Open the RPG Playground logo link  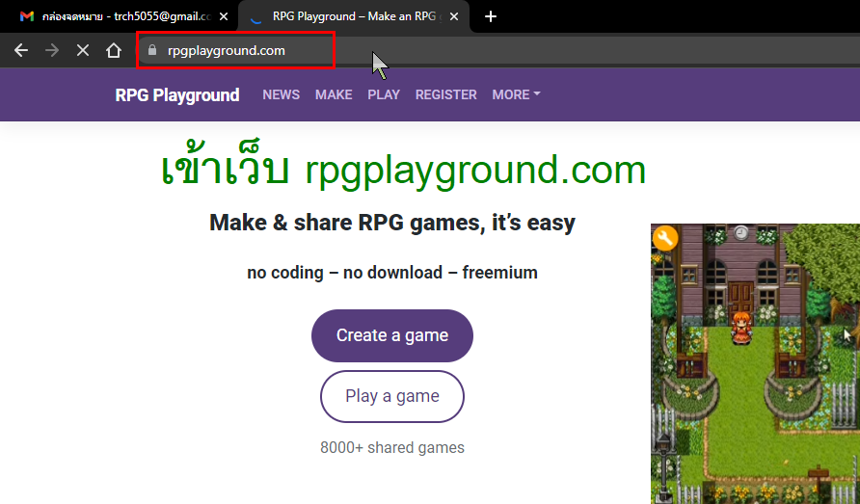coord(177,94)
